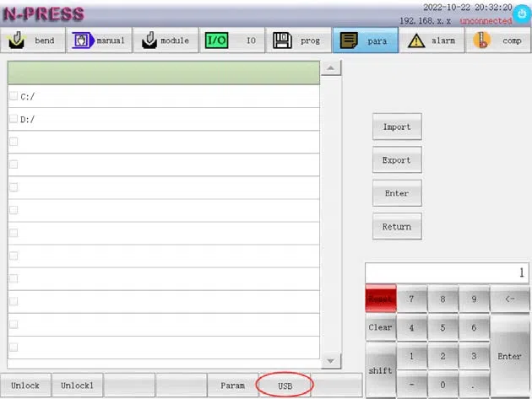
Task: Tap keypad digit 4
Action: pyautogui.click(x=411, y=327)
